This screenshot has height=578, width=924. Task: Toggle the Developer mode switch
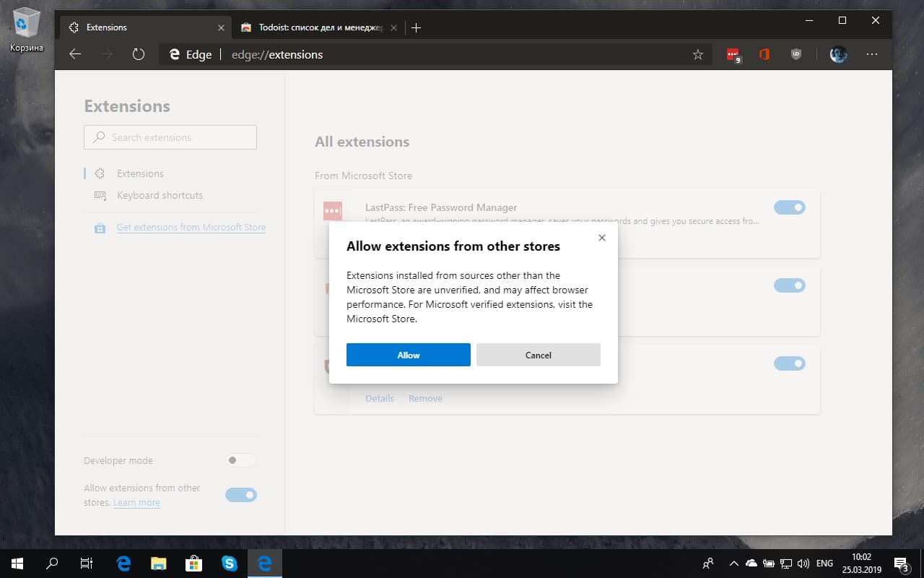(x=240, y=460)
